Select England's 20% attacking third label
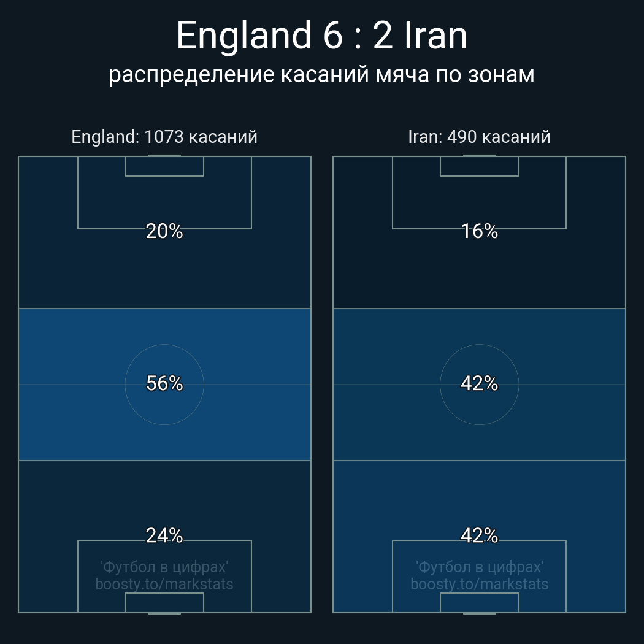 coord(164,231)
